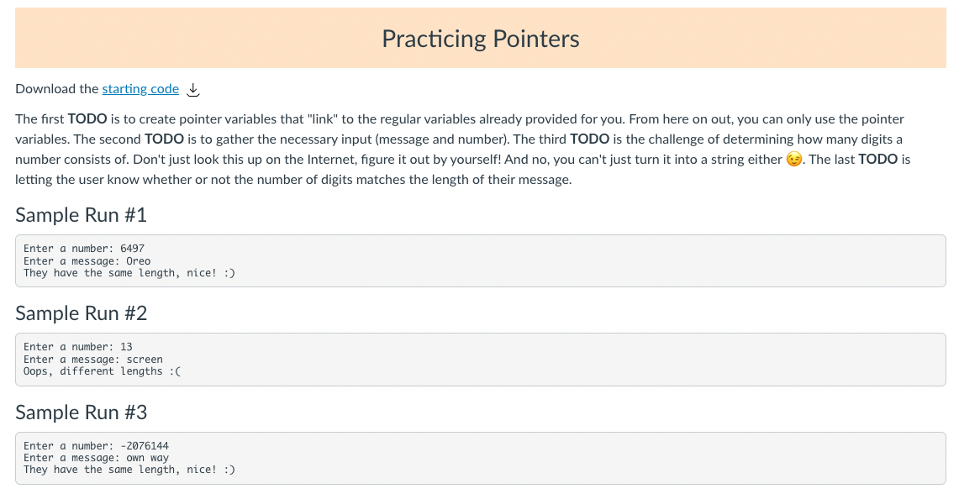This screenshot has width=980, height=494.
Task: Click the 'Oops, different lengths :(' line
Action: pos(102,371)
